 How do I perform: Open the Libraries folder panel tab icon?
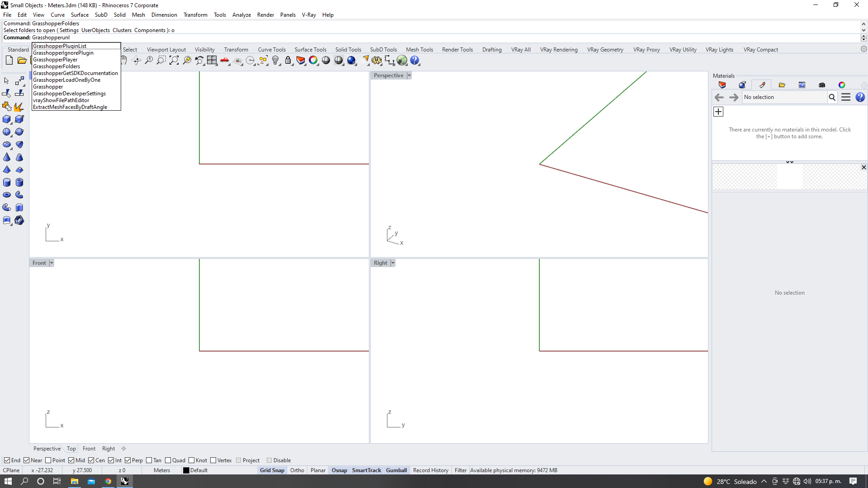(782, 85)
